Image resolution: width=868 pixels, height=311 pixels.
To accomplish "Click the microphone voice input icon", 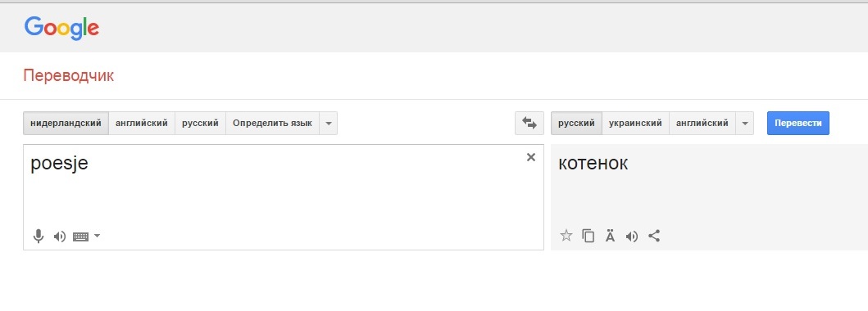I will (x=39, y=237).
